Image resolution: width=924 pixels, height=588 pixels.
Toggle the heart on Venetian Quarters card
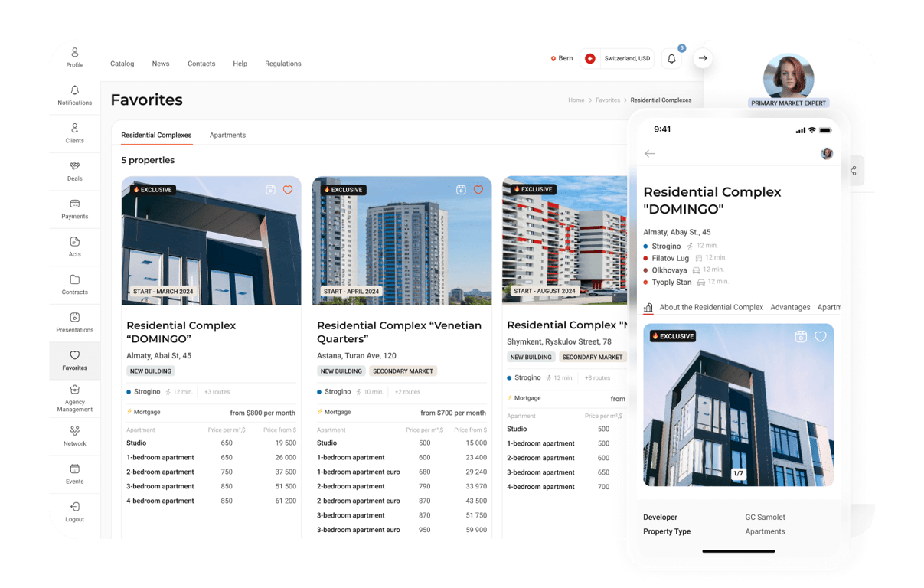(x=478, y=190)
